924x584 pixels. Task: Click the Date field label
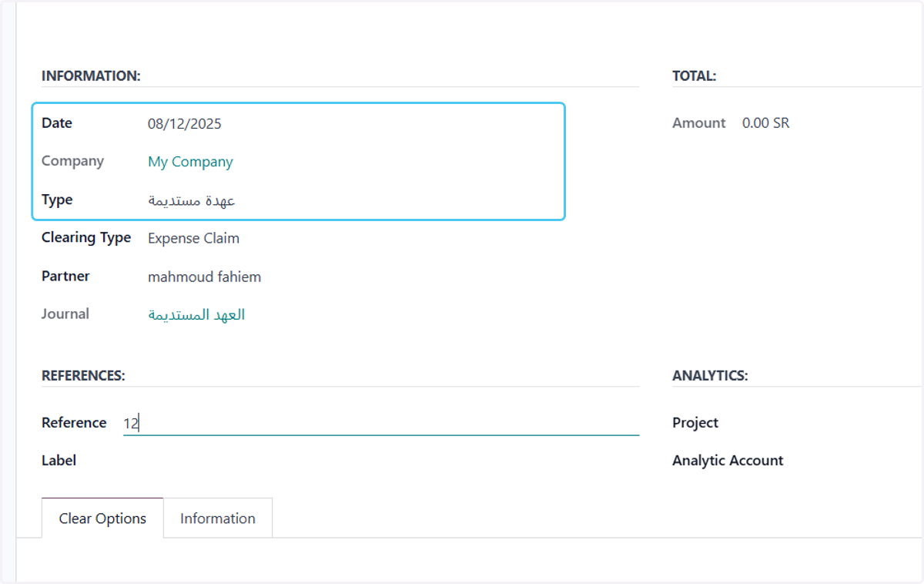[x=57, y=123]
